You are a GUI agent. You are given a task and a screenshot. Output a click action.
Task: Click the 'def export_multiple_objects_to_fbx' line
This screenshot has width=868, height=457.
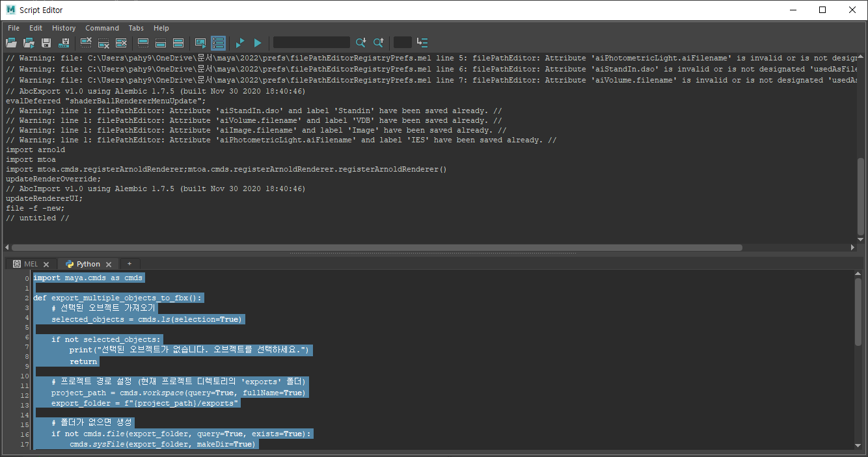coord(118,298)
